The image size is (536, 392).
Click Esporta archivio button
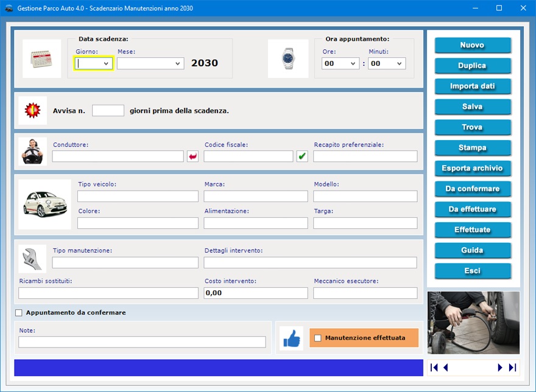473,168
